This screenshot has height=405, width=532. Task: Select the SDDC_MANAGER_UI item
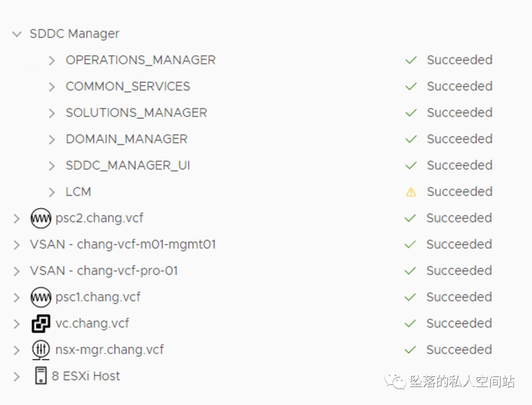tap(128, 165)
